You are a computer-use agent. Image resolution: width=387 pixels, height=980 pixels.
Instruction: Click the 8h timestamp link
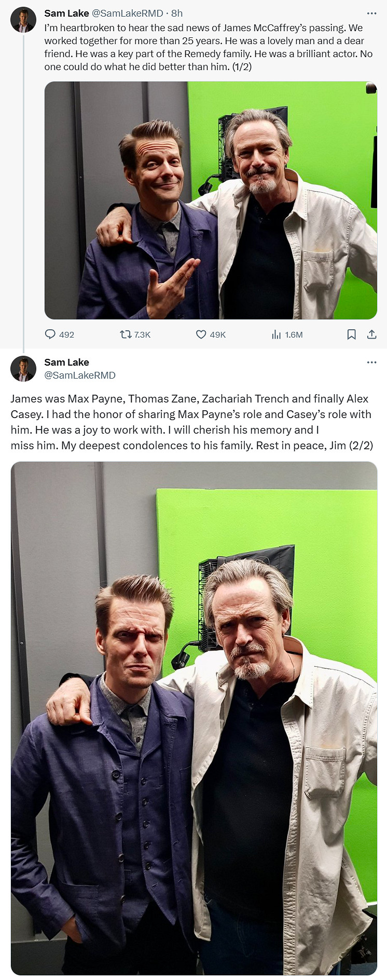click(177, 14)
